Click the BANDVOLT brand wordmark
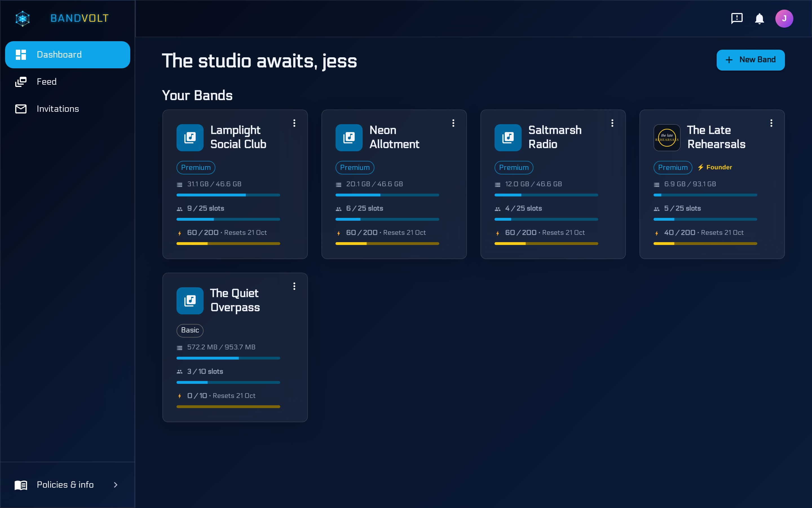Screen dimensions: 812x508 (x=80, y=18)
